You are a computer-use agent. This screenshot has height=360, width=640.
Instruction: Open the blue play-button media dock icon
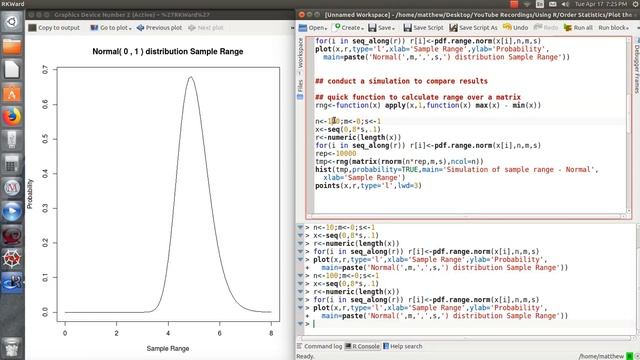[x=11, y=212]
